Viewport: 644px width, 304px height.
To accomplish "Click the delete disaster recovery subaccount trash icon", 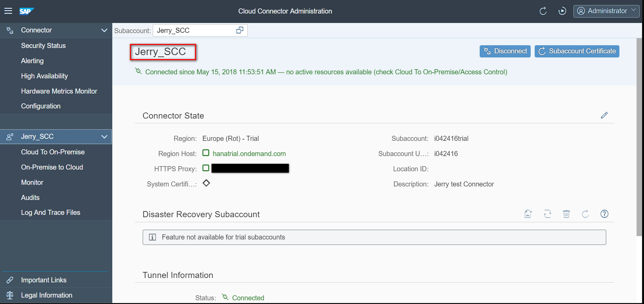I will [x=566, y=214].
